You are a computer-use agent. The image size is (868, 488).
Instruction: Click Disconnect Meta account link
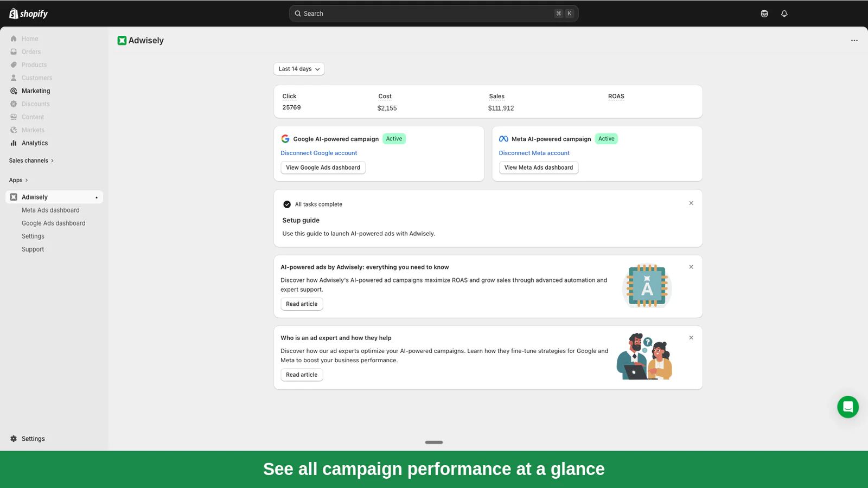coord(534,153)
